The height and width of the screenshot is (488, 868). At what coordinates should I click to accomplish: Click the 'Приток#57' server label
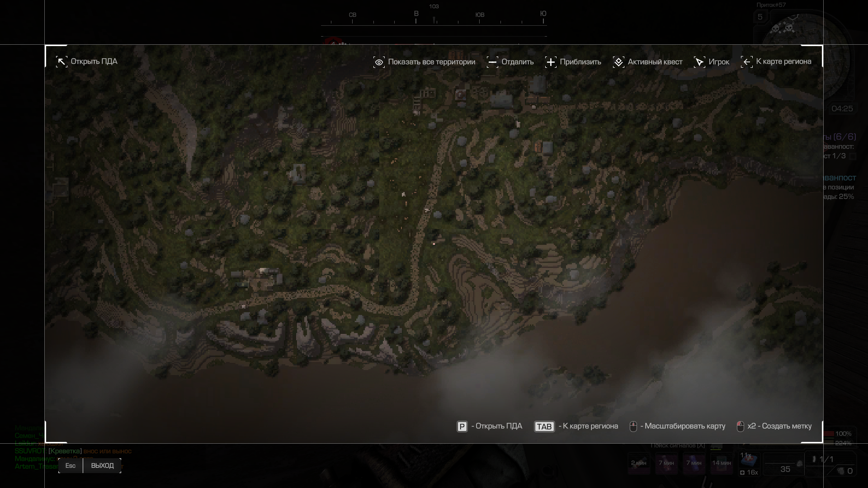tap(771, 5)
